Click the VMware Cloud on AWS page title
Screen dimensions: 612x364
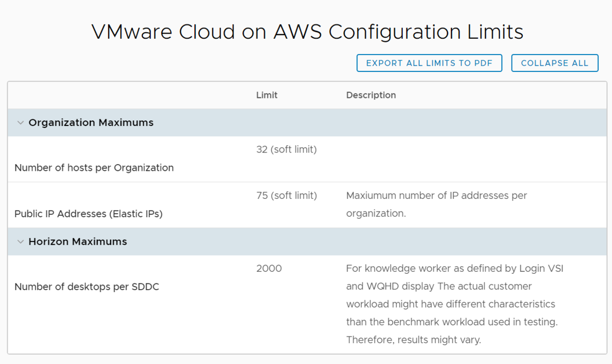coord(307,32)
